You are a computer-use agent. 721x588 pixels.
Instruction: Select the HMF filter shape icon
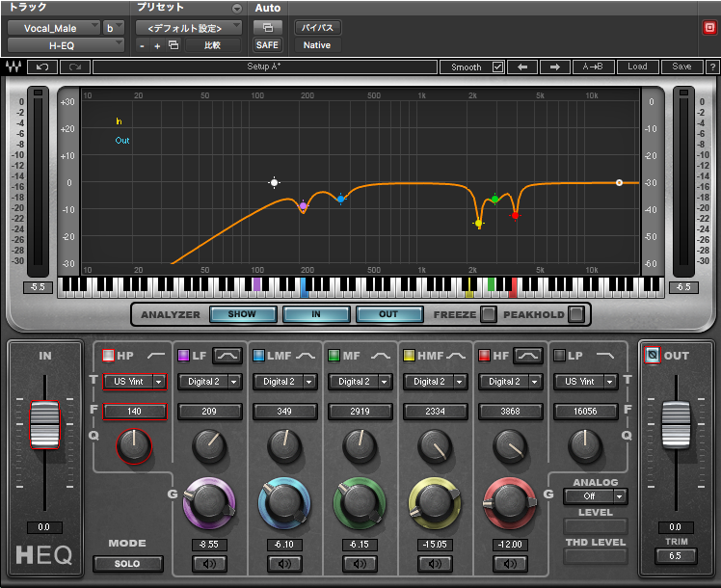tap(456, 356)
